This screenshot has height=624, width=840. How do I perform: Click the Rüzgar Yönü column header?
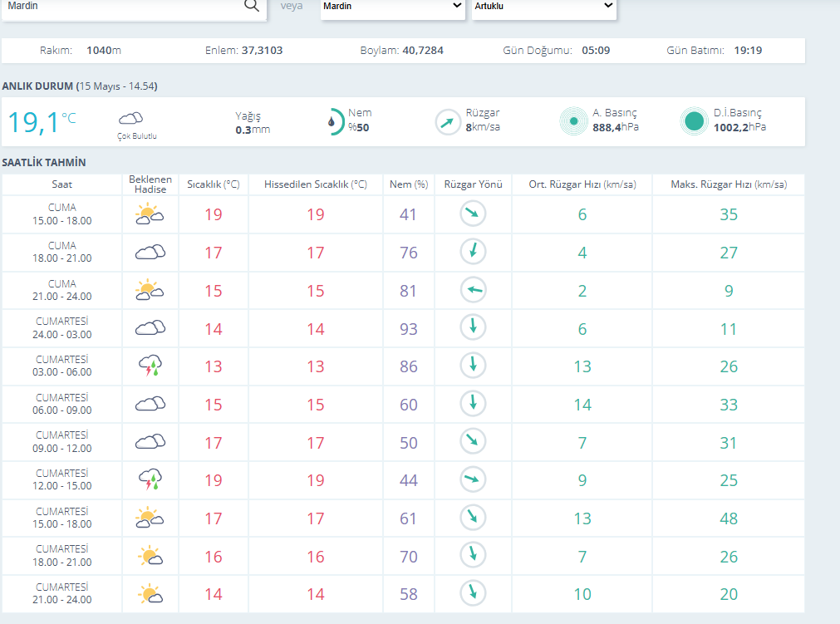(x=473, y=184)
